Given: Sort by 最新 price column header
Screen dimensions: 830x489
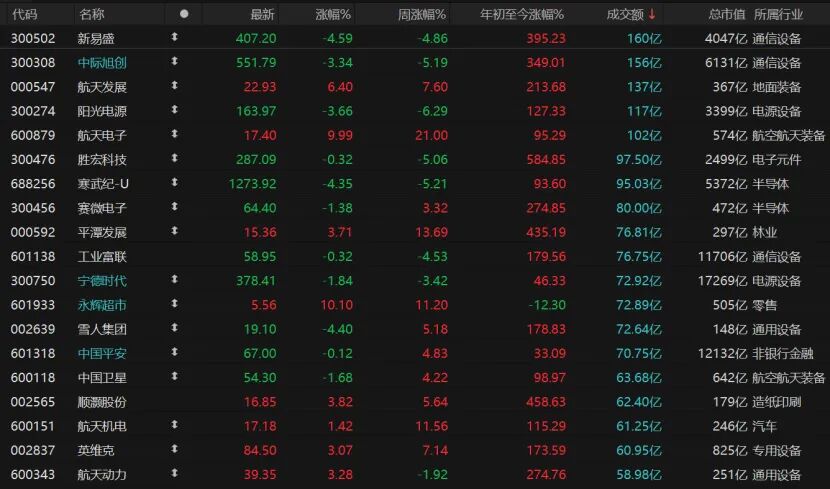Looking at the screenshot, I should pyautogui.click(x=262, y=14).
